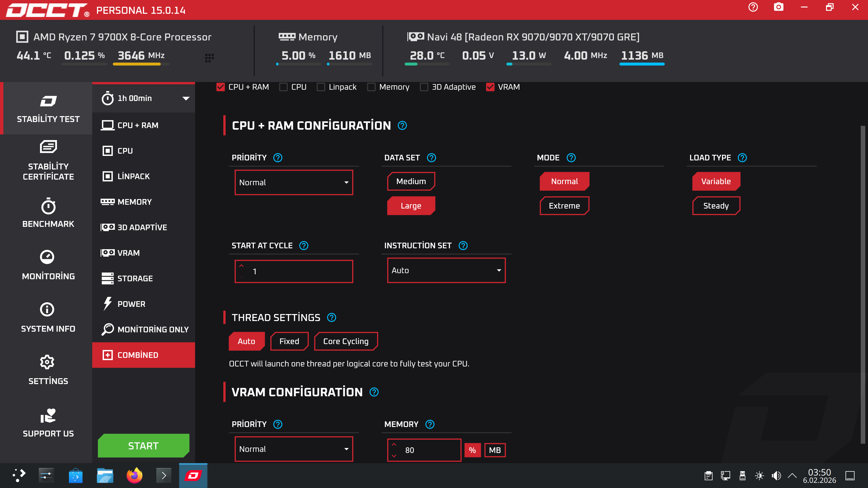
Task: Increase the VRAM memory value
Action: pyautogui.click(x=394, y=445)
